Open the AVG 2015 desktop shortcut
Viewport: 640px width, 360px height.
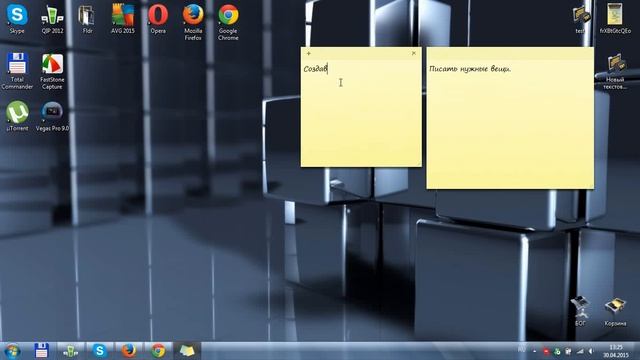pyautogui.click(x=122, y=18)
